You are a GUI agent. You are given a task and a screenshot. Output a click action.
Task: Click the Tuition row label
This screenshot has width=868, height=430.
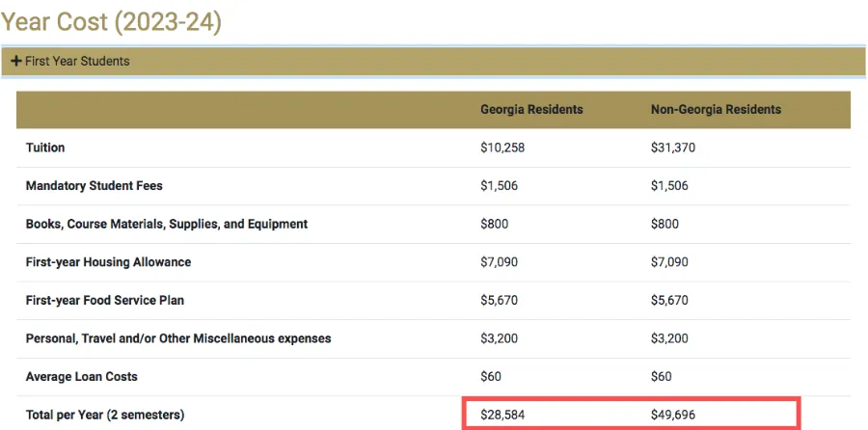click(45, 148)
